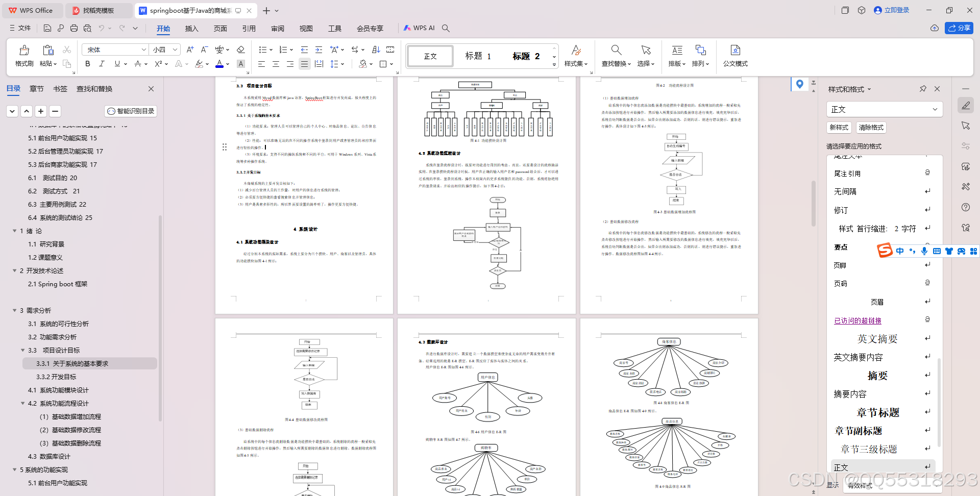Screen dimensions: 980x496
Task: Click the Undo arrow icon
Action: pos(102,28)
